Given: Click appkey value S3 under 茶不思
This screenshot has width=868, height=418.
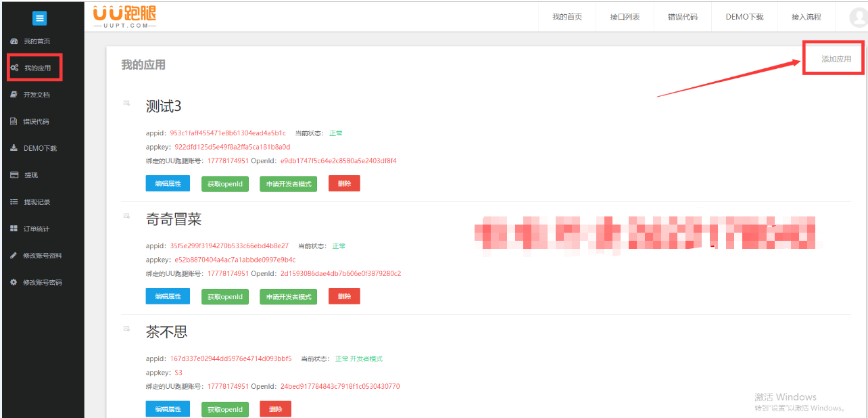Looking at the screenshot, I should tap(178, 373).
